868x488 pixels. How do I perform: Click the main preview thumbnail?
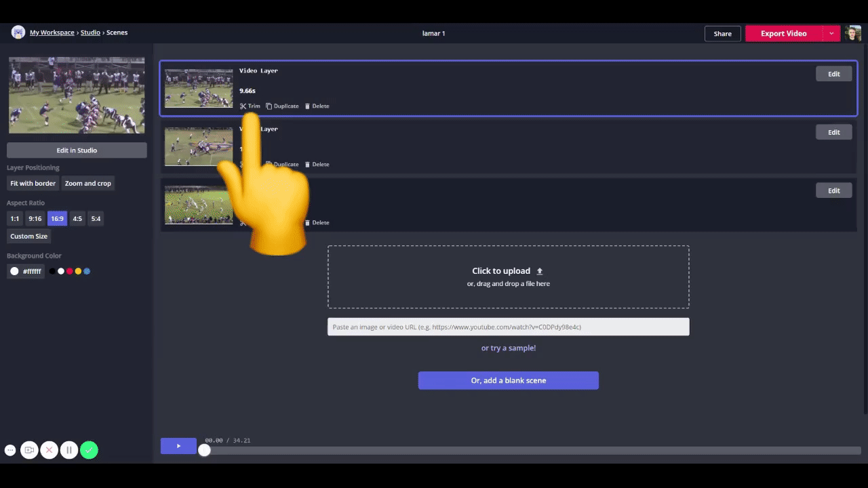click(x=77, y=95)
